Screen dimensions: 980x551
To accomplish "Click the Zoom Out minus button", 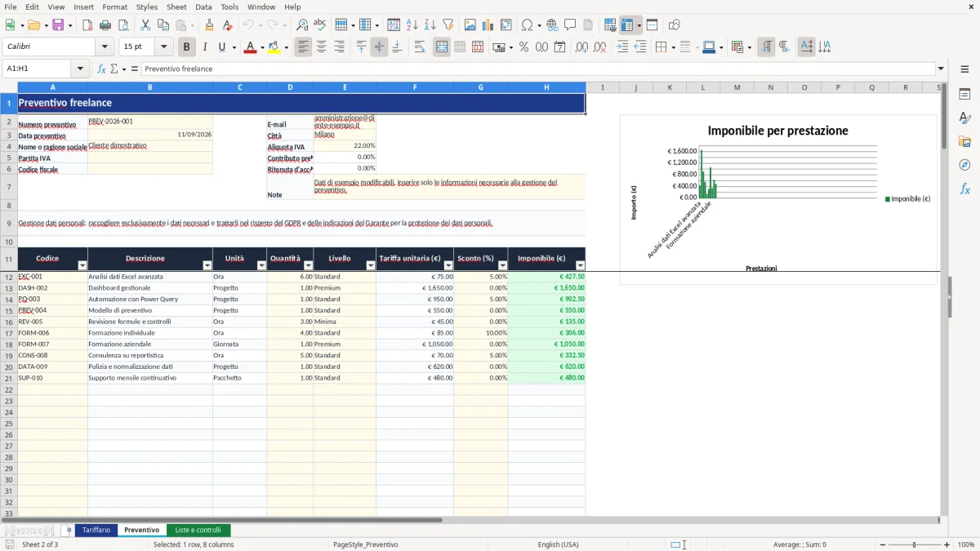I will (x=881, y=544).
